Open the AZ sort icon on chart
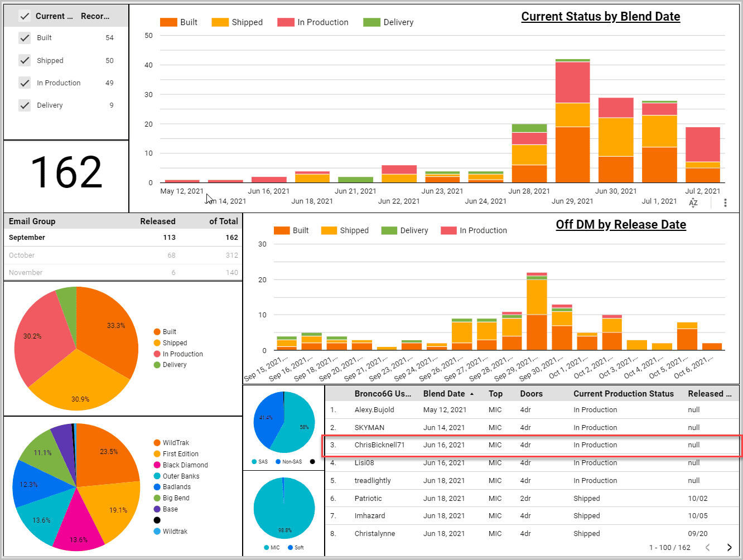This screenshot has height=560, width=743. 693,203
